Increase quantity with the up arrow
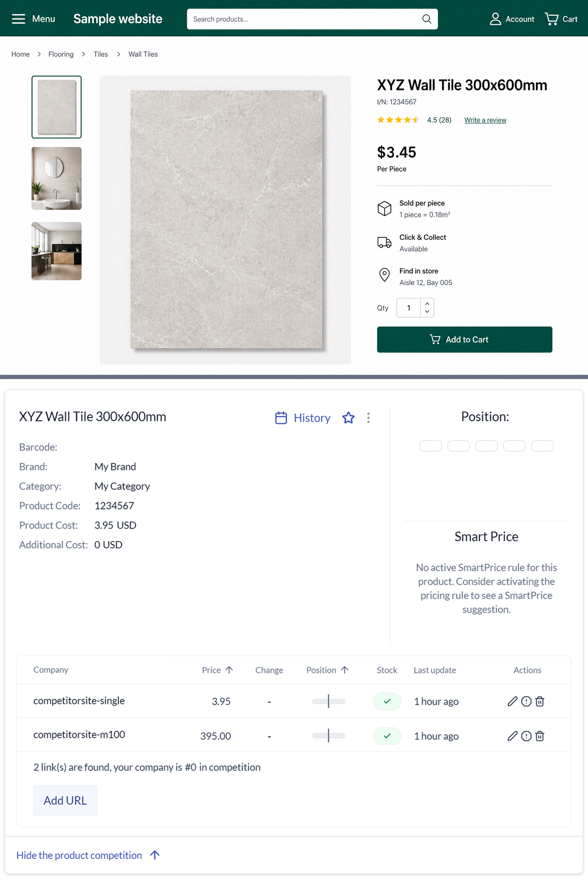Screen dimensions: 588x881 click(427, 303)
